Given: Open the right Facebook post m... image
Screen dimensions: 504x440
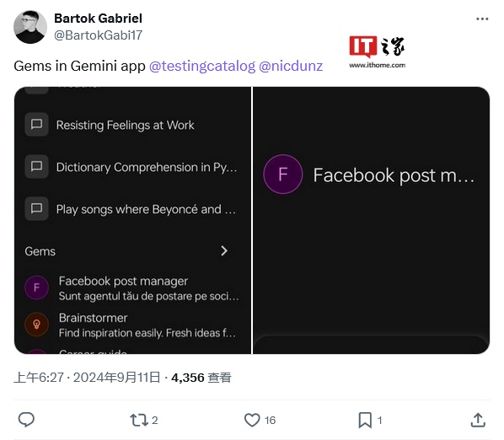Looking at the screenshot, I should point(372,221).
